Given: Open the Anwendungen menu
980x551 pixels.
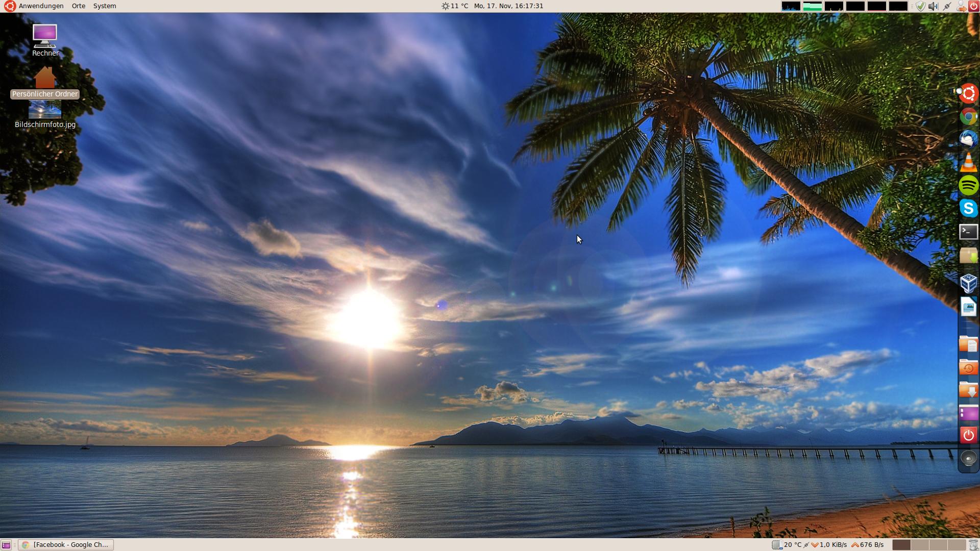Looking at the screenshot, I should point(41,6).
